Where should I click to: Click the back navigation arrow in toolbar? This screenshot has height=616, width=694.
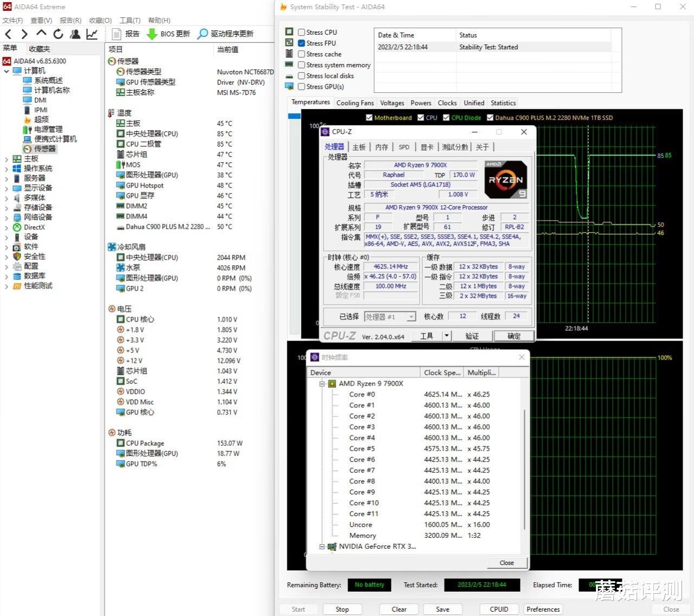coord(8,34)
